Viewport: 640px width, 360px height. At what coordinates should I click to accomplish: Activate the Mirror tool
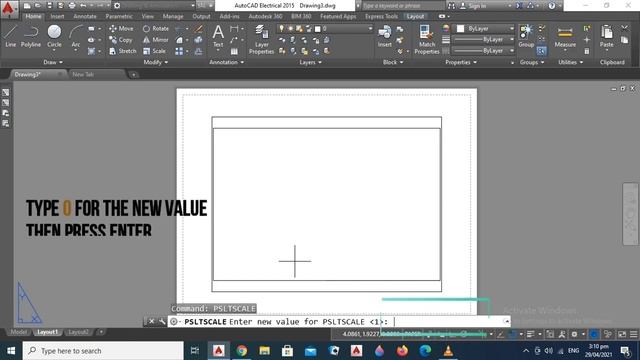156,40
